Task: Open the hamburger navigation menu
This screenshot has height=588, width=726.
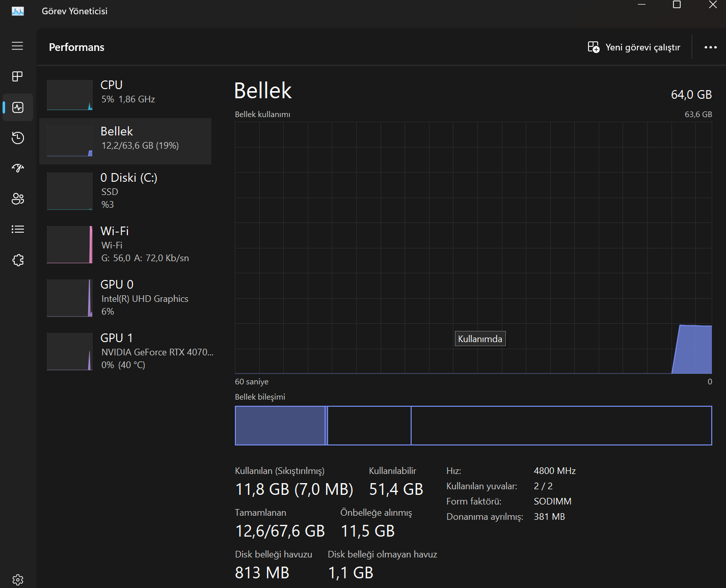Action: coord(17,46)
